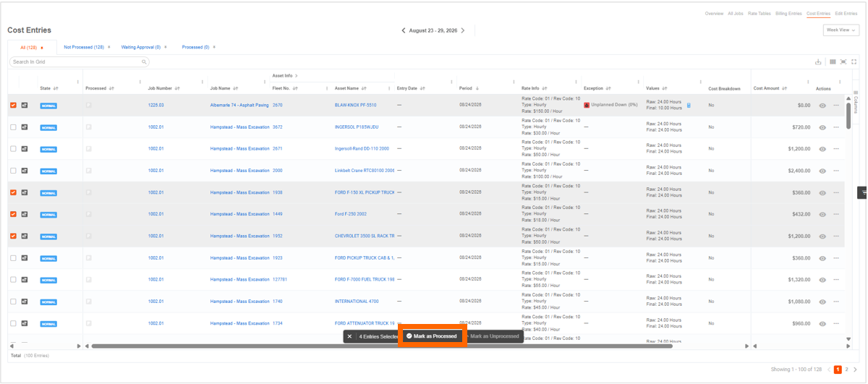
Task: Open the Week View dropdown
Action: [x=841, y=30]
